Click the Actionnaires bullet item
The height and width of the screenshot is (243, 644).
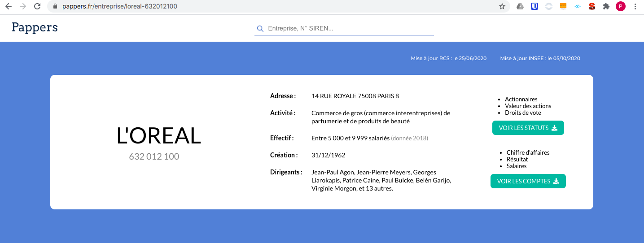[521, 99]
